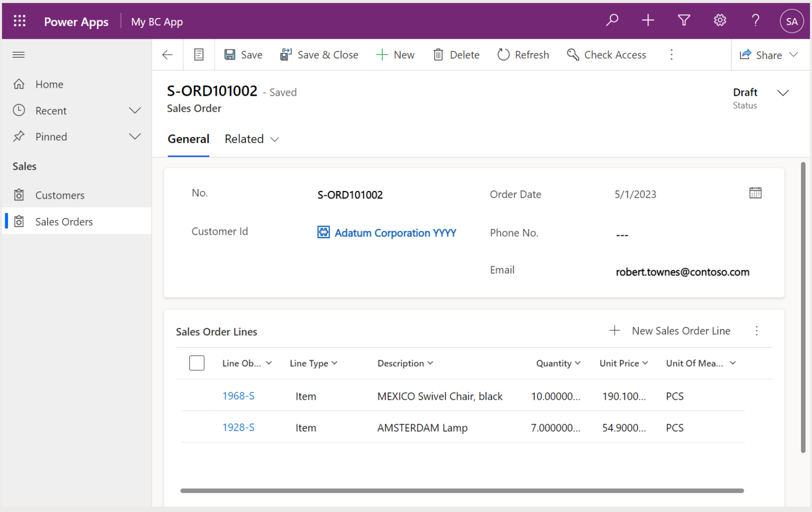
Task: Click the vertical form scrollbar
Action: [x=803, y=307]
